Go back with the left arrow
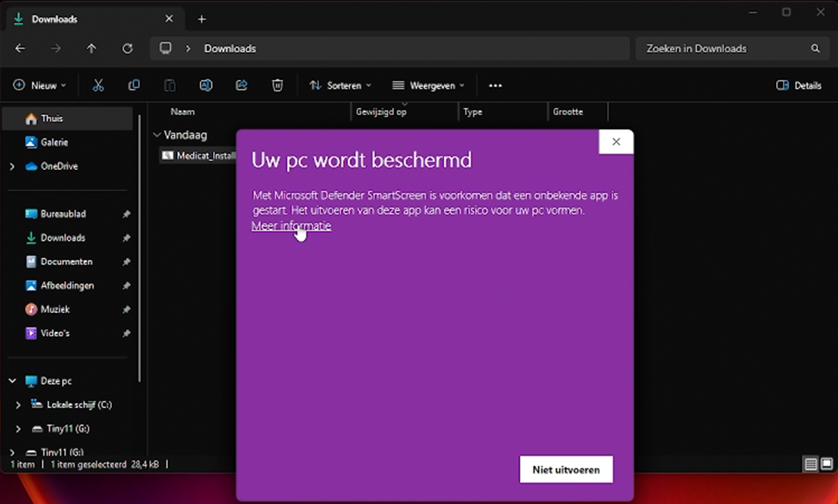This screenshot has height=504, width=838. point(20,48)
